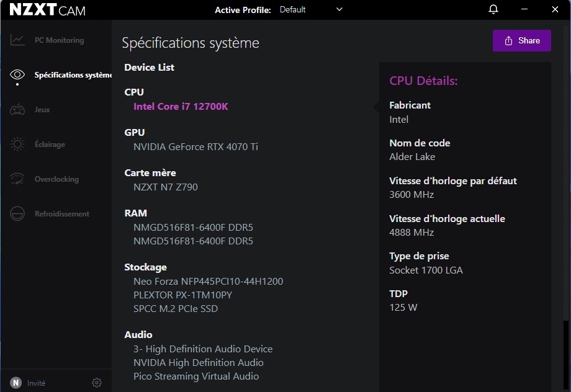Viewport: 571px width, 392px height.
Task: Open the Jeux gamepad icon
Action: coord(17,110)
